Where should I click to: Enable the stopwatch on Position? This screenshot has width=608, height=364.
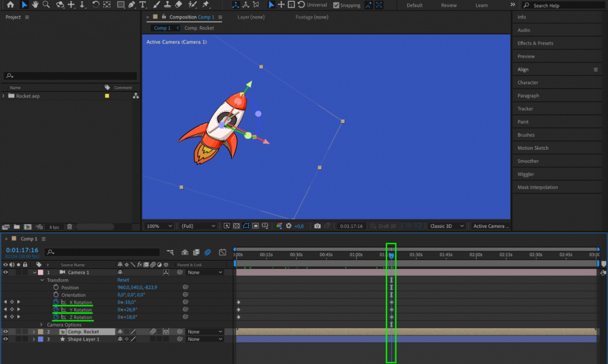point(55,288)
